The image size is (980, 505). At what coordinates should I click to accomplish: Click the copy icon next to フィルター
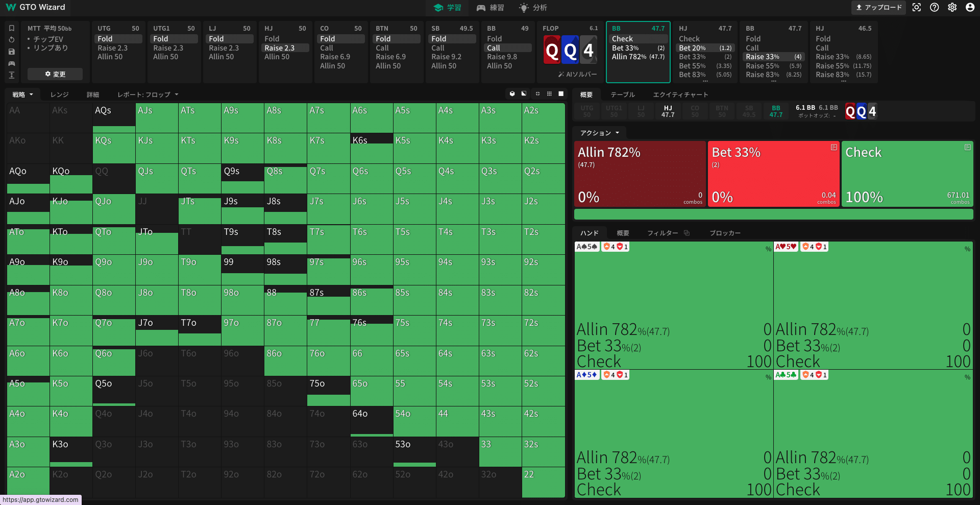[687, 233]
